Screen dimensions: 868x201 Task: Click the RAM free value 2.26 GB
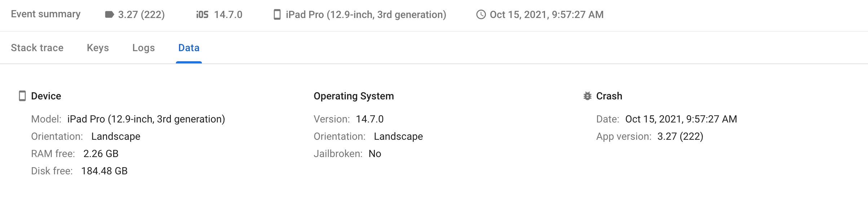click(x=101, y=153)
